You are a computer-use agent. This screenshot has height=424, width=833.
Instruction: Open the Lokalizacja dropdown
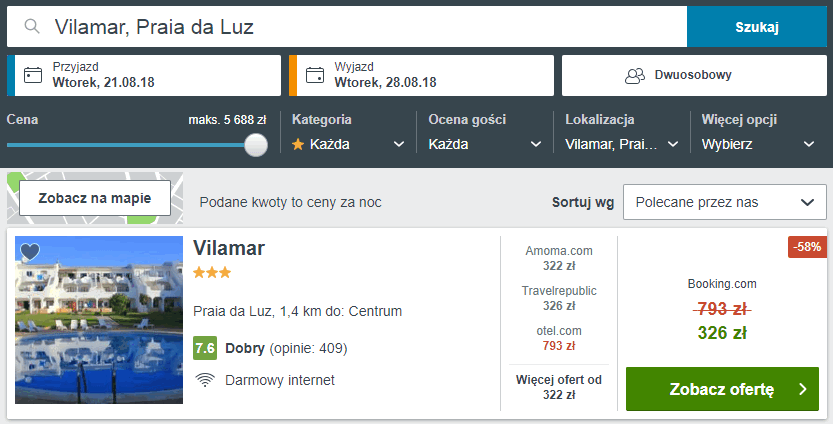coord(621,144)
